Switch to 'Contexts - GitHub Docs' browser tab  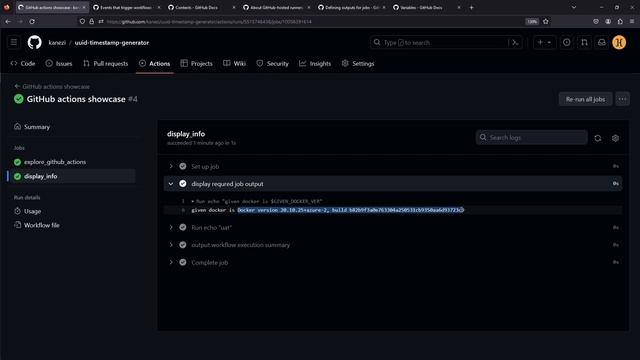point(202,7)
